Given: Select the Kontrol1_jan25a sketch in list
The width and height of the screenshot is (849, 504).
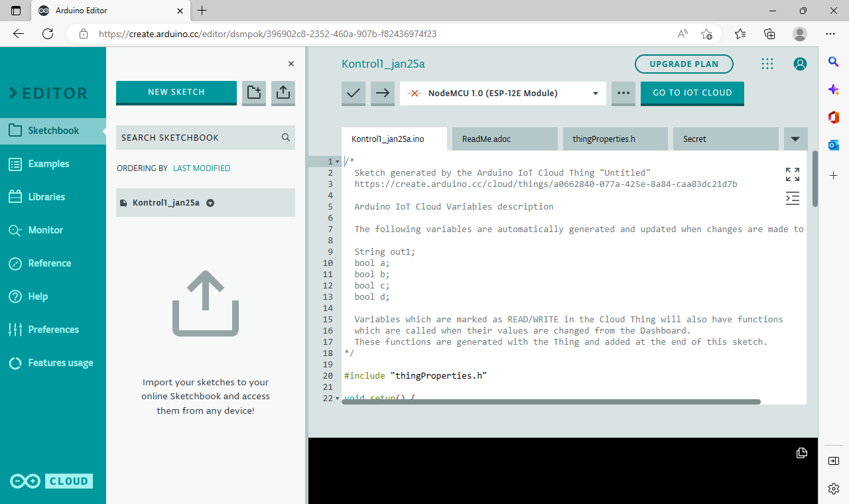Looking at the screenshot, I should [x=206, y=203].
